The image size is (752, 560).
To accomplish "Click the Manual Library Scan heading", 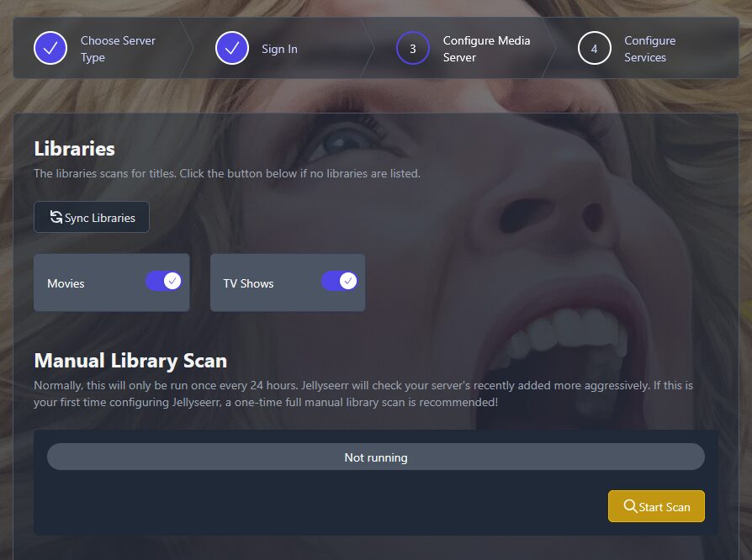I will coord(130,361).
